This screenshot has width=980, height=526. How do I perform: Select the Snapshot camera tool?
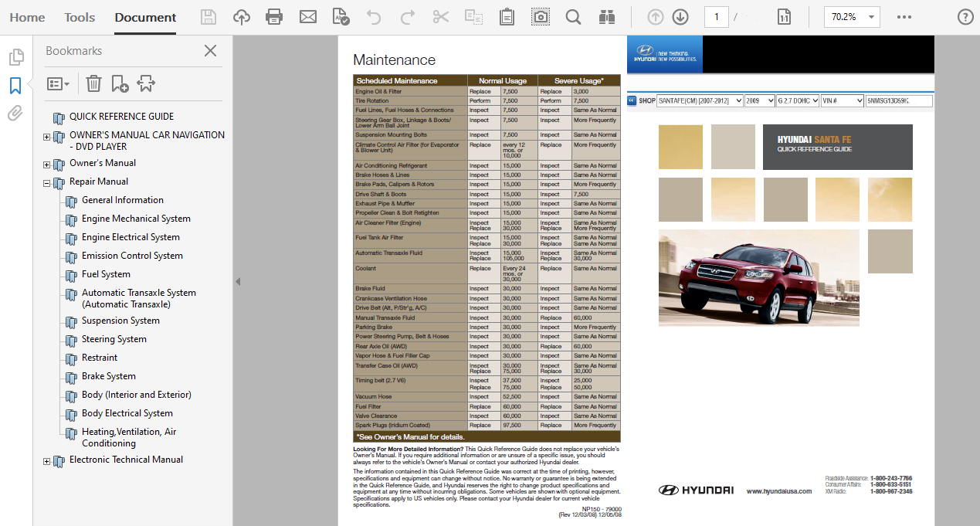pos(540,16)
